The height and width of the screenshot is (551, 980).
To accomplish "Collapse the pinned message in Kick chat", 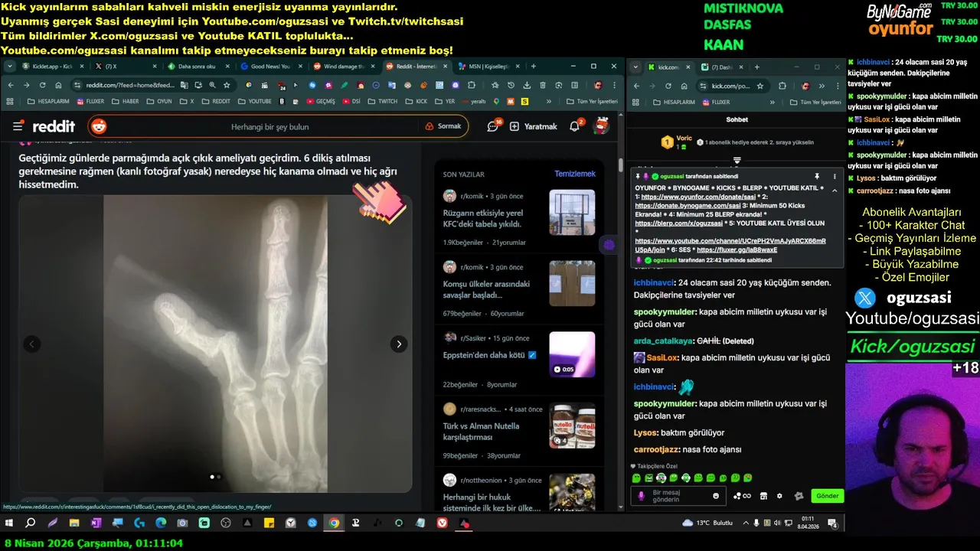I will pyautogui.click(x=835, y=190).
